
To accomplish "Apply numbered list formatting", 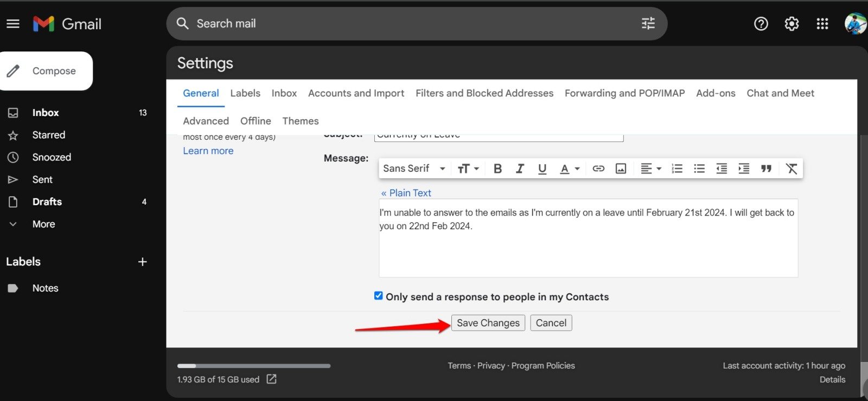I will 677,169.
